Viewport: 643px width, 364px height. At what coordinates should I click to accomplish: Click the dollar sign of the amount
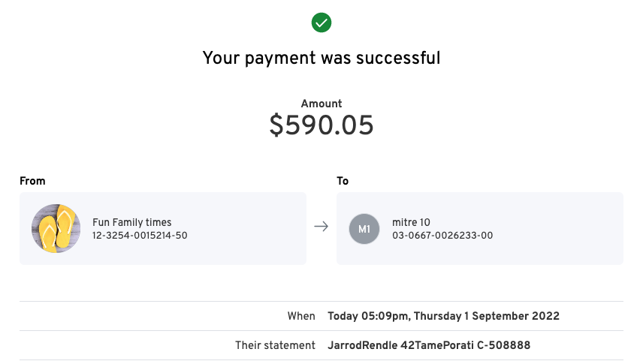click(276, 127)
